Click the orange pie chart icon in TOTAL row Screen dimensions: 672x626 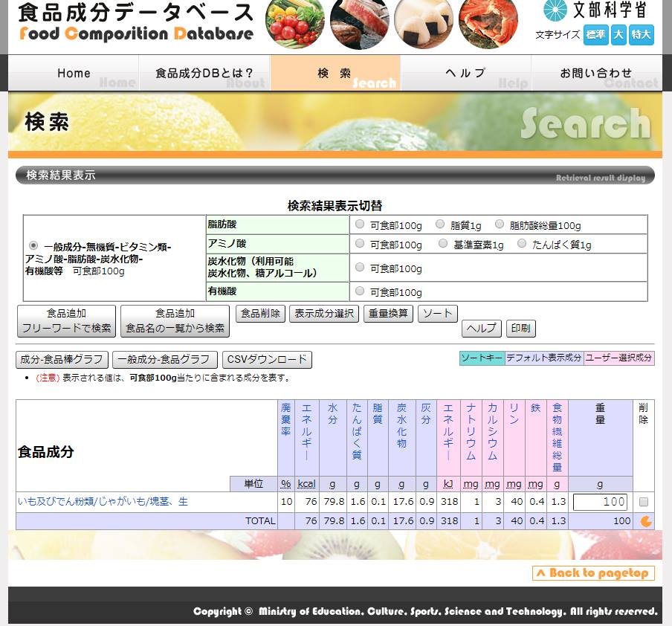point(646,521)
